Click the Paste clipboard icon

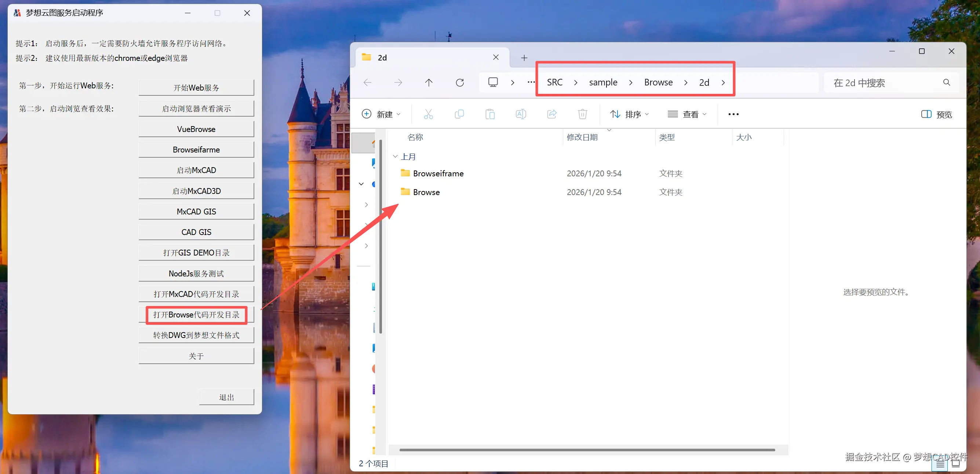coord(490,114)
